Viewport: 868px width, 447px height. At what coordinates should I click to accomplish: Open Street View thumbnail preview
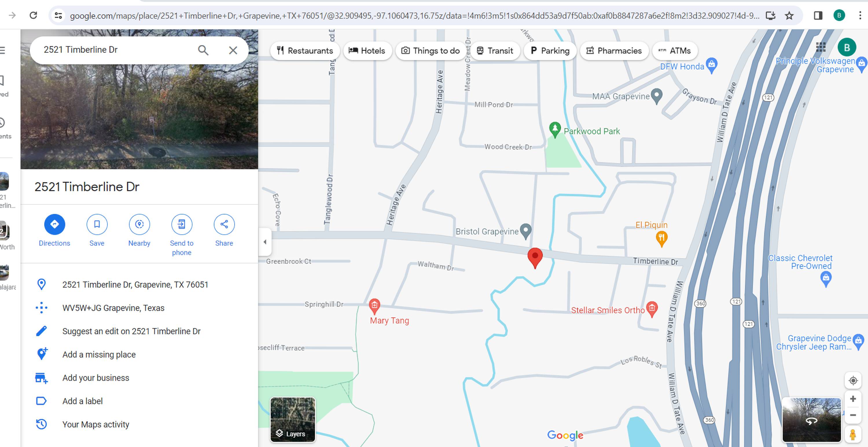tap(811, 420)
